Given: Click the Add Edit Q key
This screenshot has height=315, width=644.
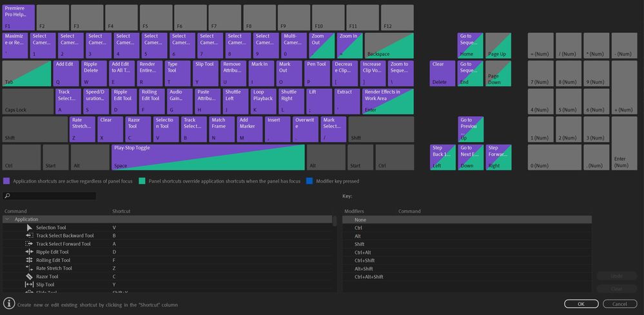Looking at the screenshot, I should 66,73.
